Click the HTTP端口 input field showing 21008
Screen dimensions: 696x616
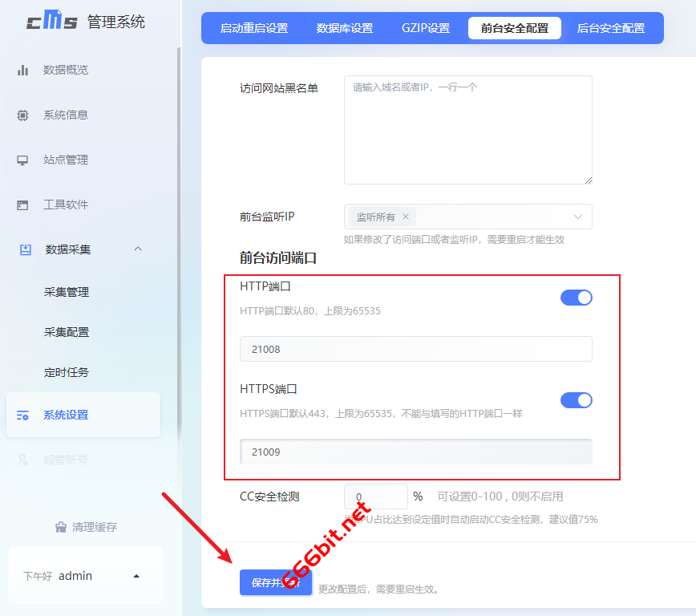click(x=415, y=349)
